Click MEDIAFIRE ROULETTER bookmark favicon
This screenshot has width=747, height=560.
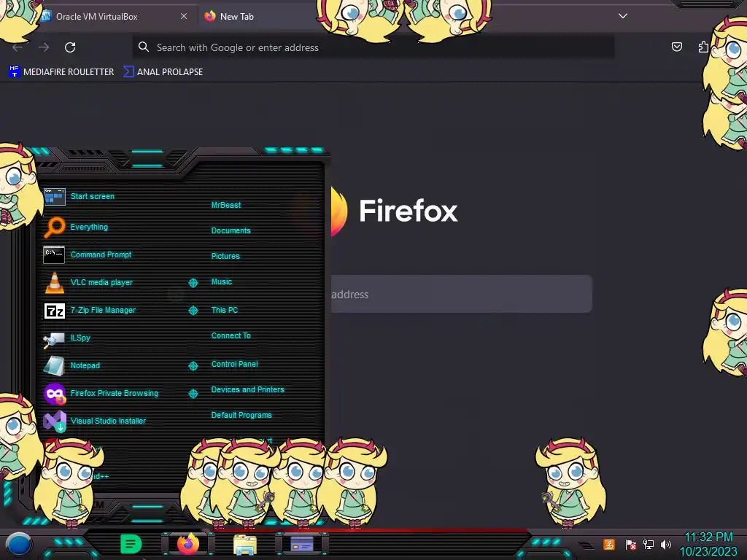point(15,71)
